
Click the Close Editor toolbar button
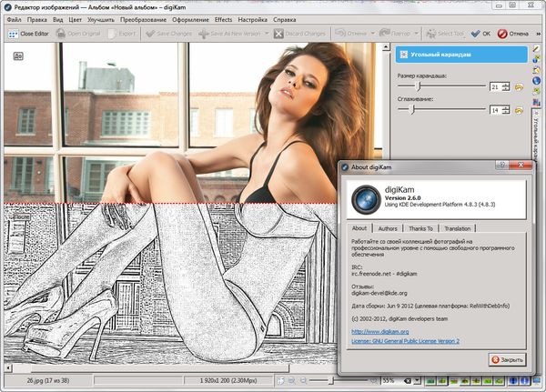pyautogui.click(x=28, y=34)
